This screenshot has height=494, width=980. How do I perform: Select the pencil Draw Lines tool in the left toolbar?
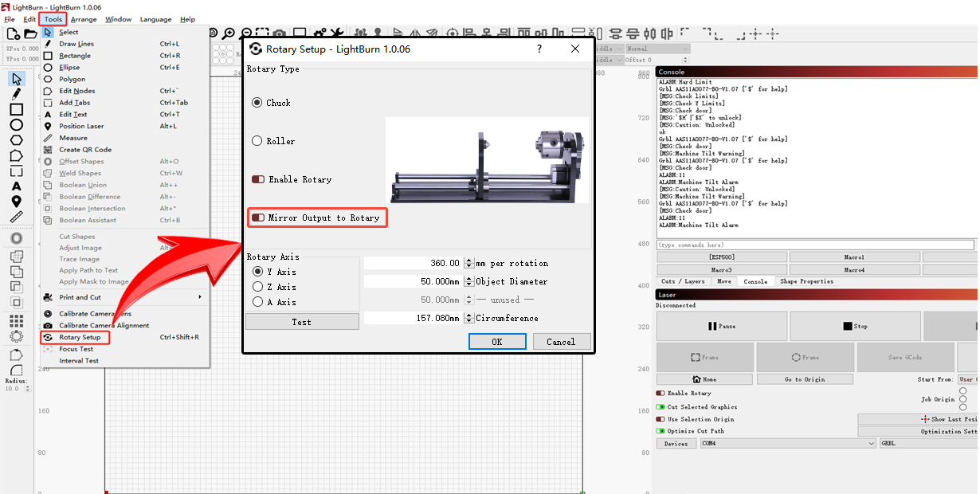point(17,94)
